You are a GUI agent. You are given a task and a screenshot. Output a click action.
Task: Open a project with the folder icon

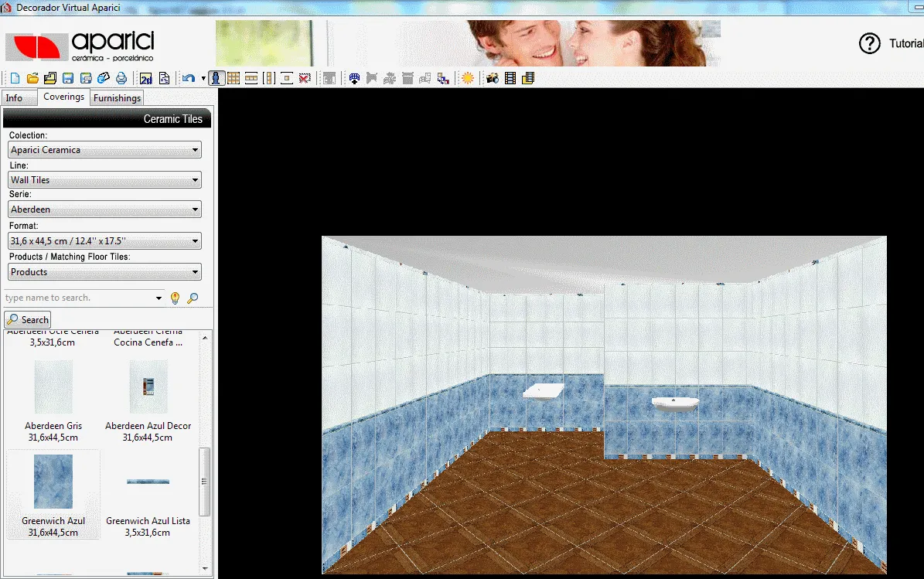pyautogui.click(x=32, y=78)
